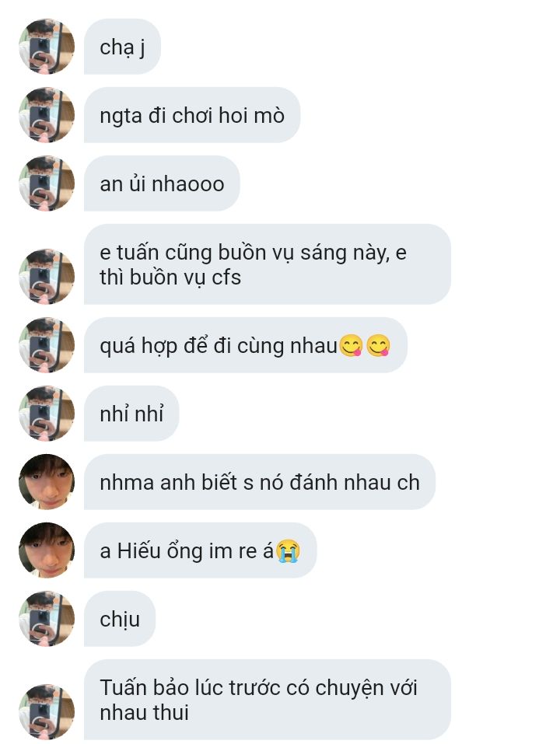This screenshot has height=744, width=560.
Task: Tap the face avatar beside "nhma anh biết" message
Action: point(47,481)
